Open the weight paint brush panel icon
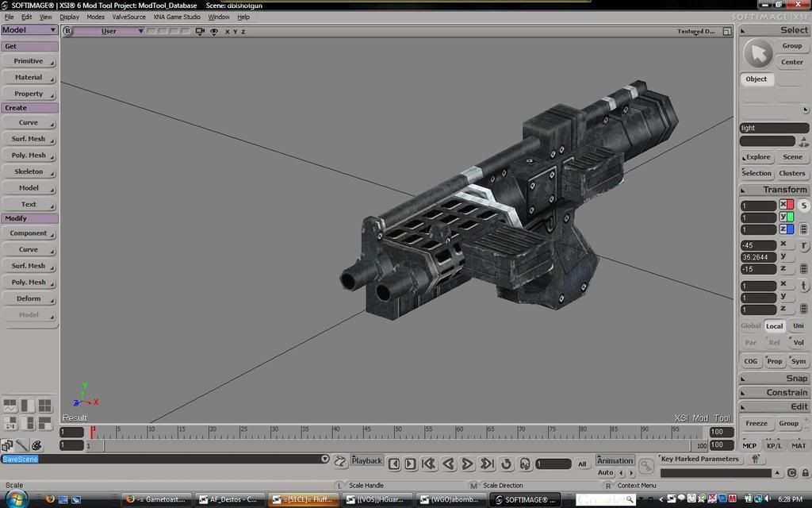 (21, 445)
